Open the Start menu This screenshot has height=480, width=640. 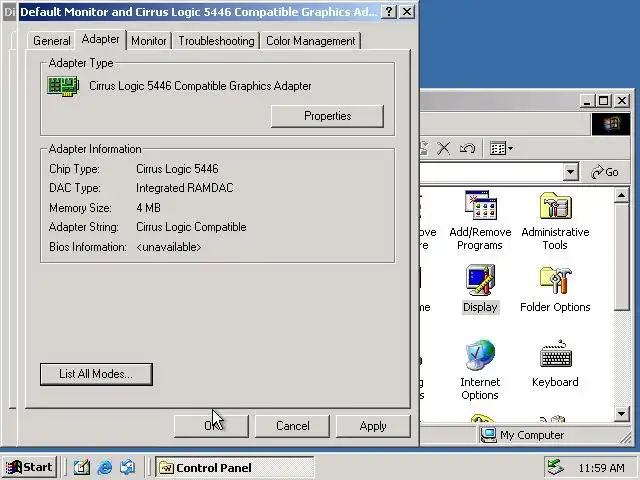[29, 467]
